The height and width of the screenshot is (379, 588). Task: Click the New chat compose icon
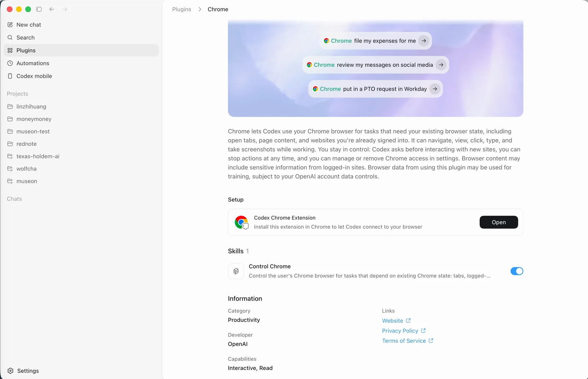pyautogui.click(x=10, y=25)
